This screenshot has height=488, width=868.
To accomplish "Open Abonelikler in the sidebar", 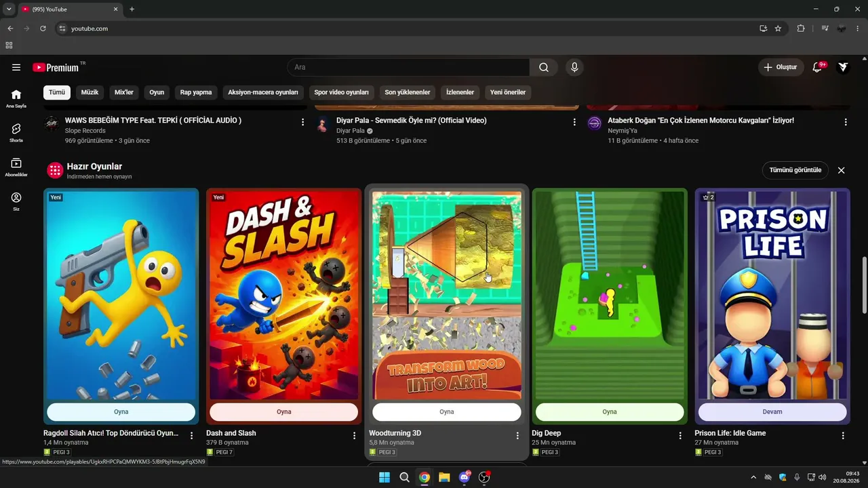I will (16, 167).
